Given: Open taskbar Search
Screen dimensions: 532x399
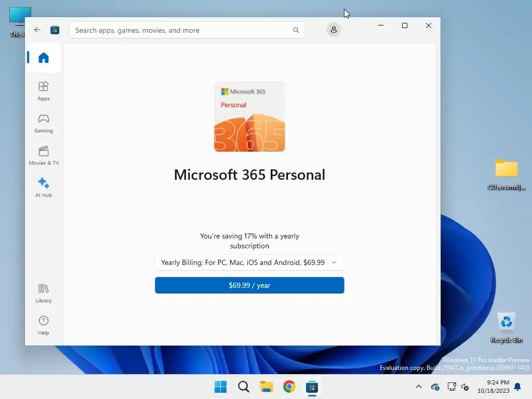Looking at the screenshot, I should tap(243, 387).
